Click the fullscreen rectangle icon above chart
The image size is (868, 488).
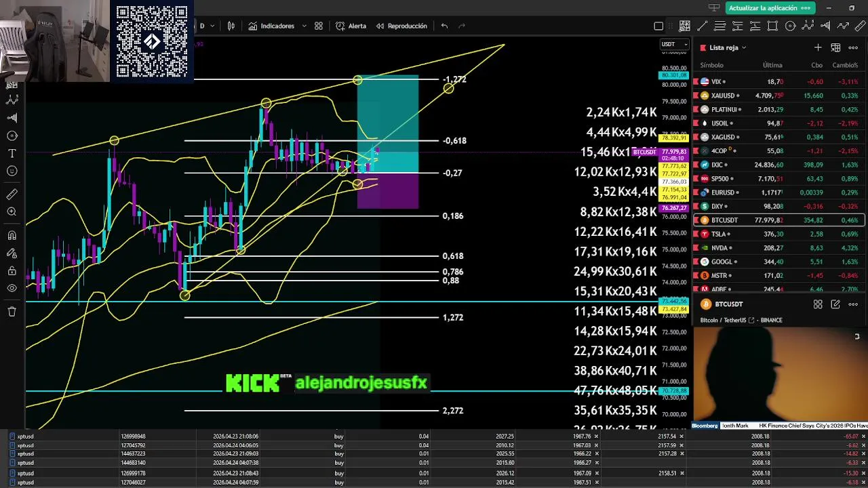pos(658,26)
